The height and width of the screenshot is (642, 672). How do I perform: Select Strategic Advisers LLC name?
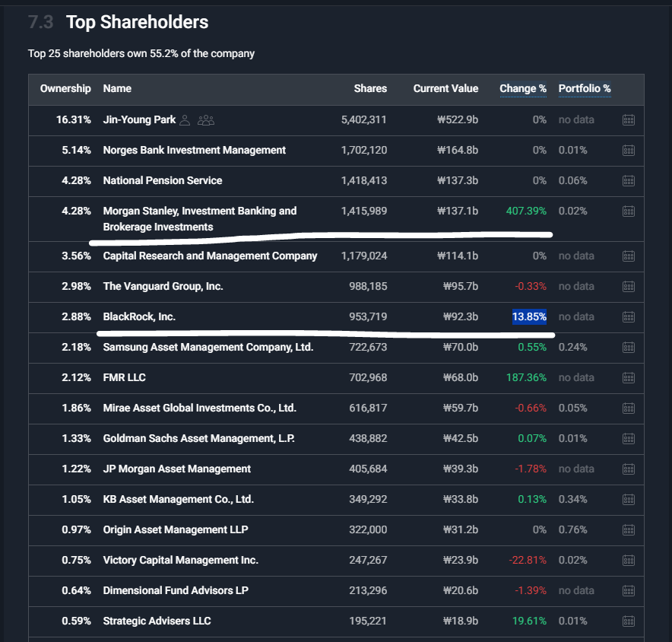coord(157,621)
